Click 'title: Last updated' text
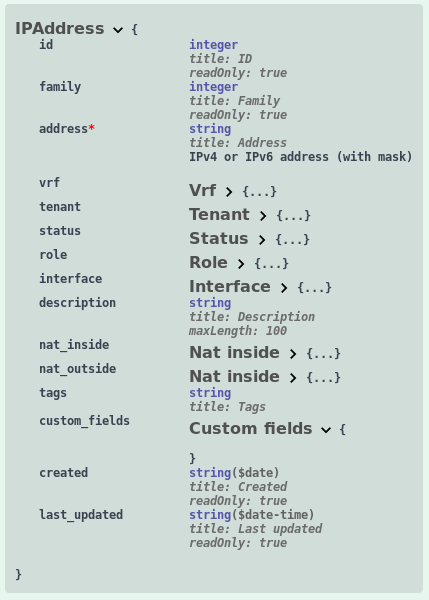The image size is (429, 600). coord(256,529)
